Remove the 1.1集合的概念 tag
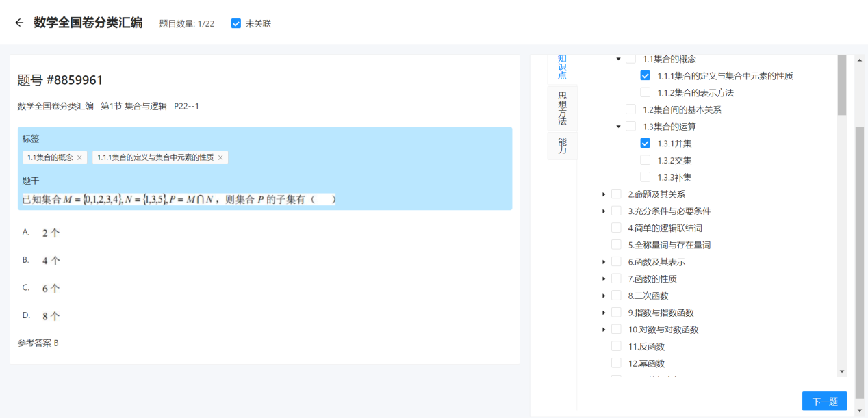868x418 pixels. tap(79, 157)
